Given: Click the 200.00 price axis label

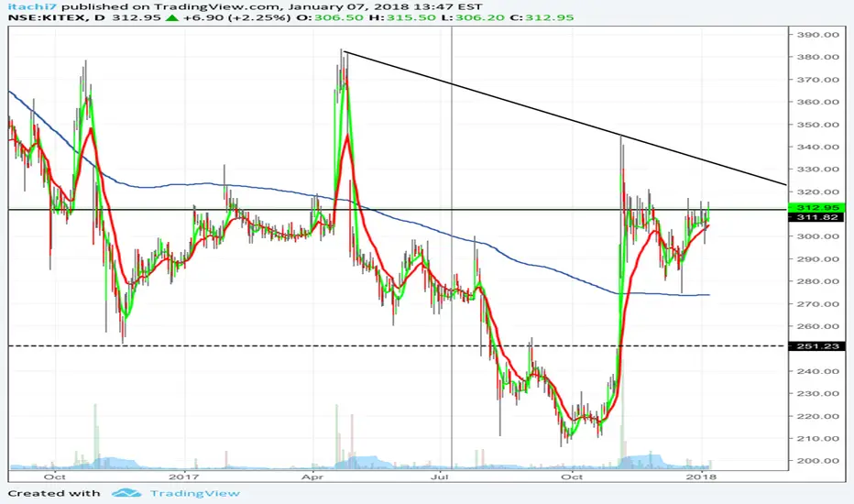Looking at the screenshot, I should [817, 460].
